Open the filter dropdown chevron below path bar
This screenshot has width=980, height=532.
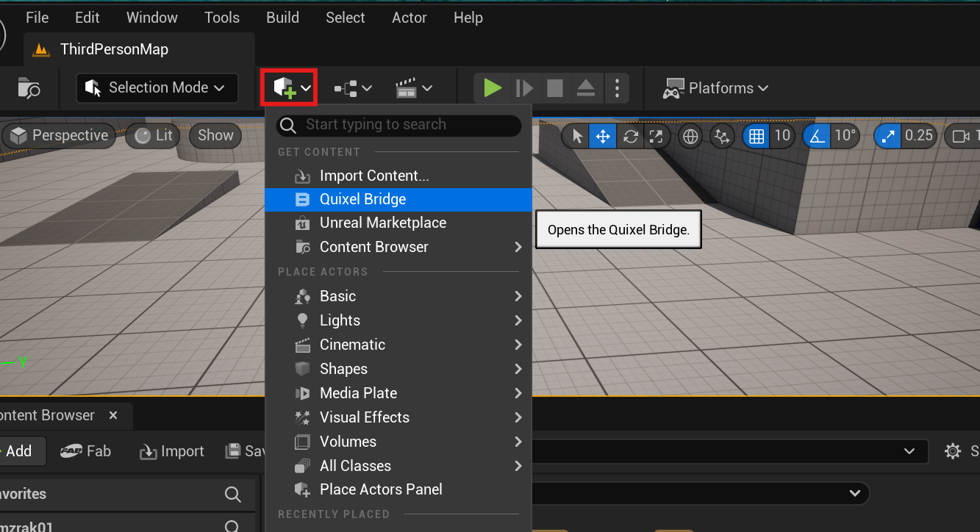click(x=855, y=493)
